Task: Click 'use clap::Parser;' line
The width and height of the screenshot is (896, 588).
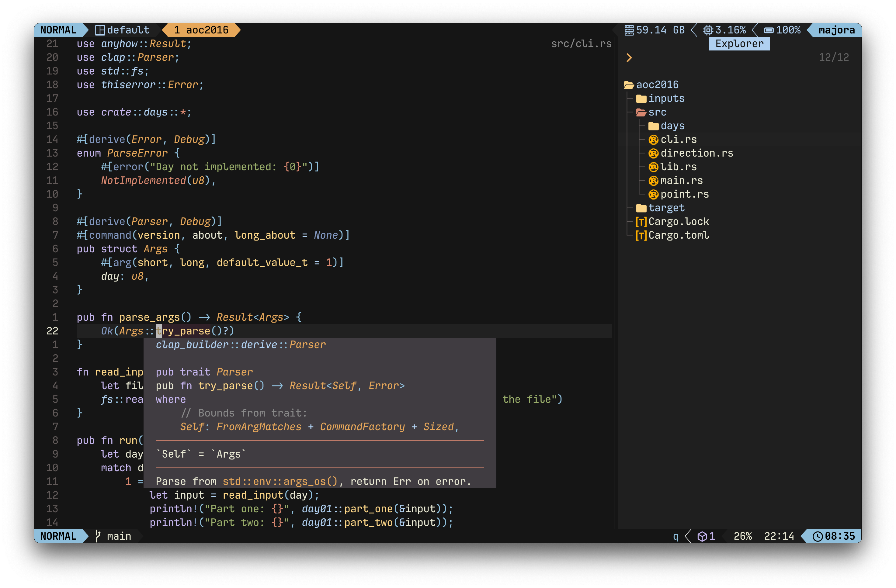Action: pos(128,57)
